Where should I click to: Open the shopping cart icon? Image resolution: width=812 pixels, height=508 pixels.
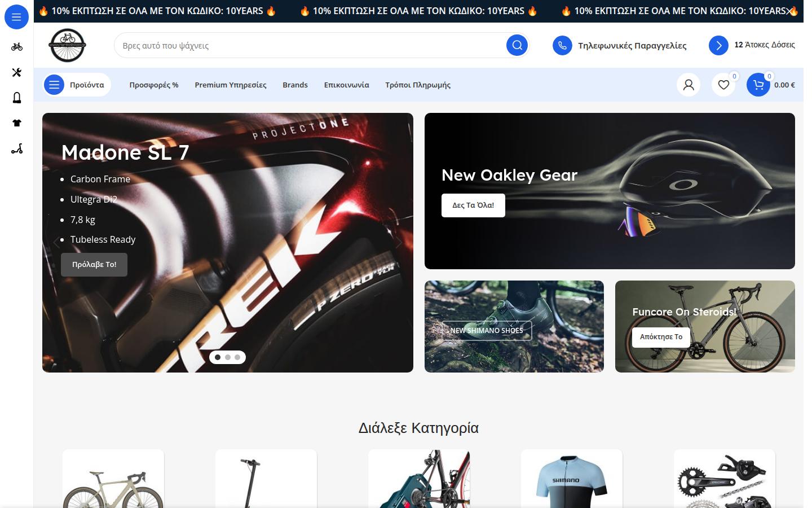click(x=758, y=85)
